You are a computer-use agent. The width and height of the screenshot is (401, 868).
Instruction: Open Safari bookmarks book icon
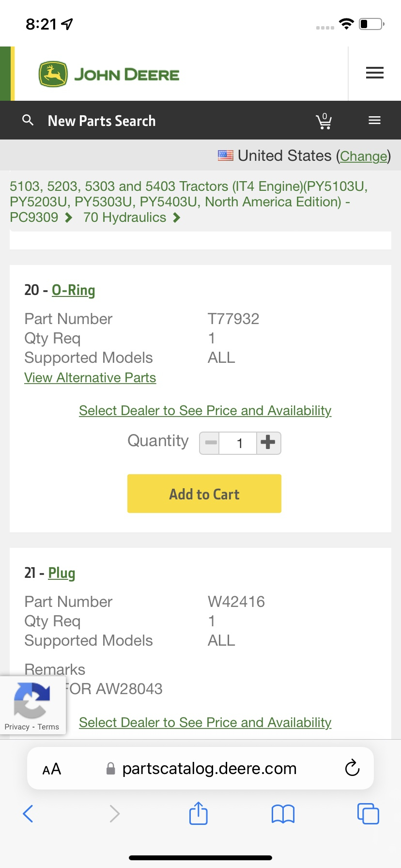[283, 814]
